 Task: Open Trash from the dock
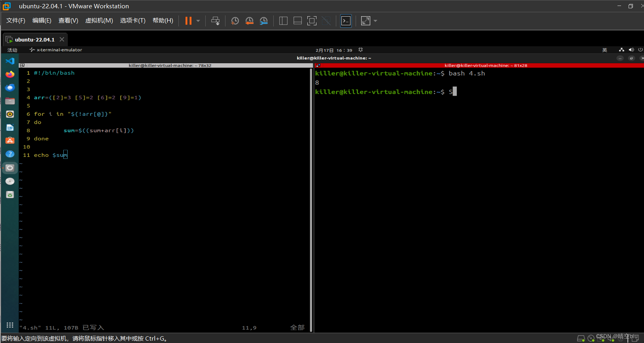[10, 195]
